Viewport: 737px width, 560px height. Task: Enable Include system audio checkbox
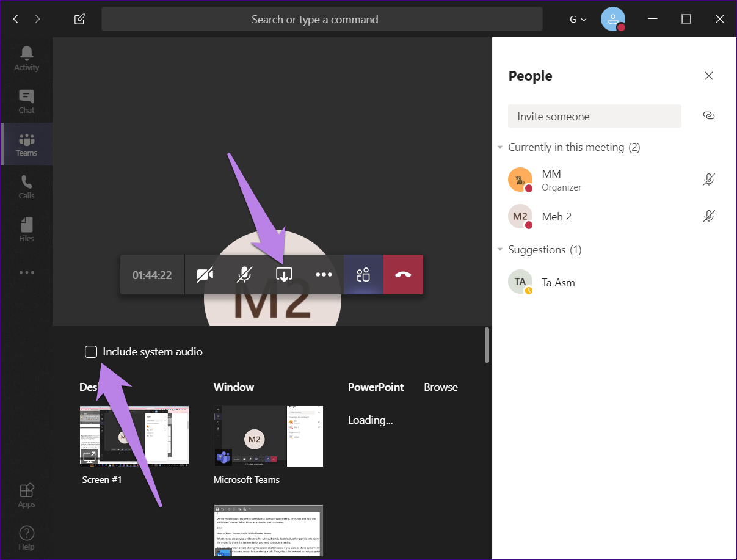tap(91, 352)
